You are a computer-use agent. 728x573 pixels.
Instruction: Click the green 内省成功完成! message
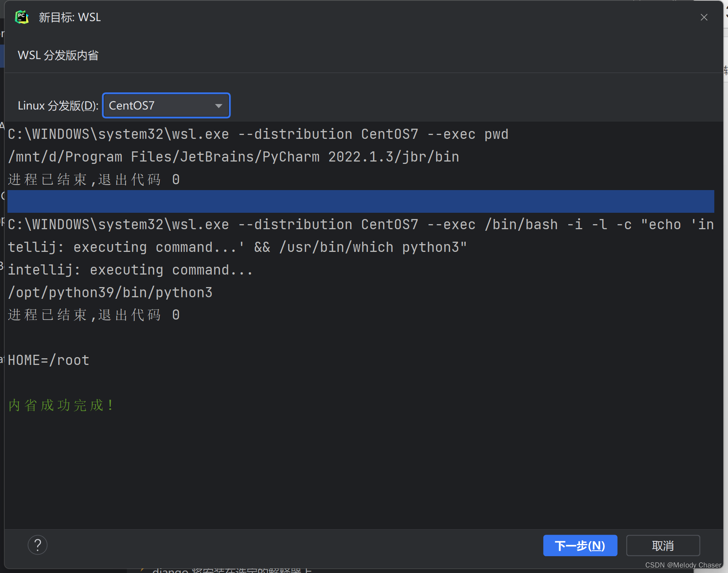pyautogui.click(x=61, y=405)
